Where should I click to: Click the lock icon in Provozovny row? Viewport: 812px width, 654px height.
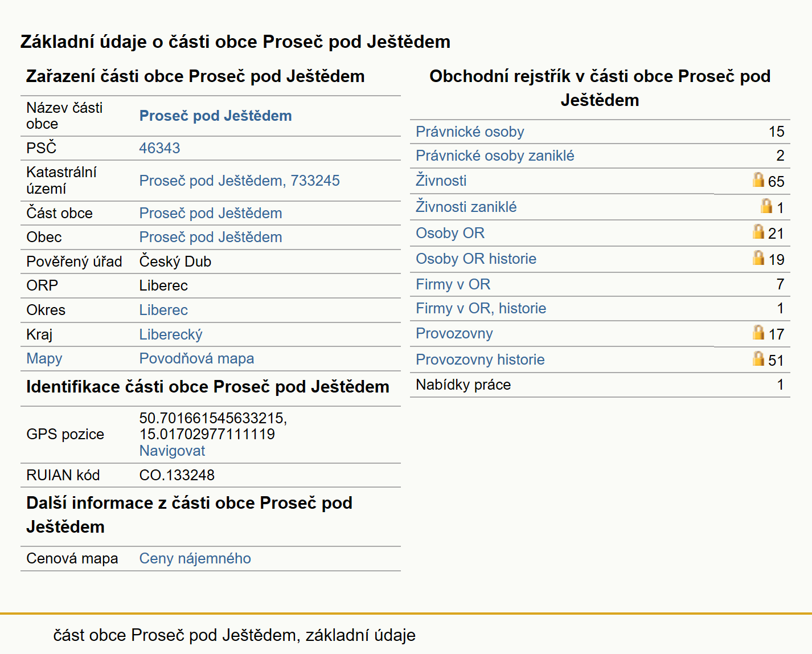click(758, 332)
